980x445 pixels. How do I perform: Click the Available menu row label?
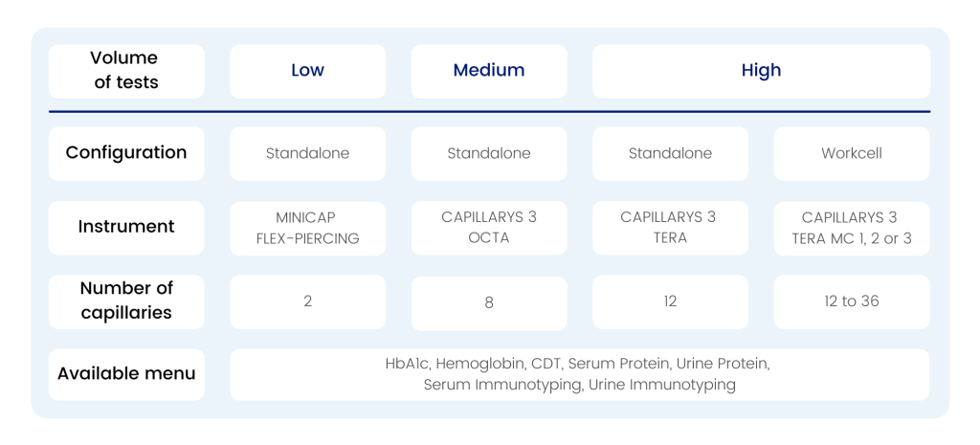pyautogui.click(x=126, y=374)
